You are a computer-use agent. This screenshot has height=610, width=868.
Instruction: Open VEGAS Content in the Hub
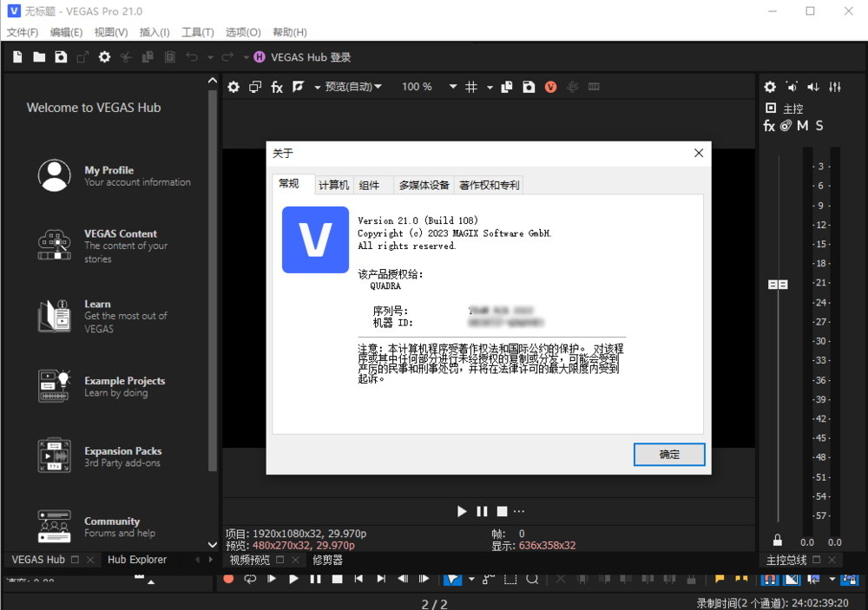pyautogui.click(x=103, y=246)
